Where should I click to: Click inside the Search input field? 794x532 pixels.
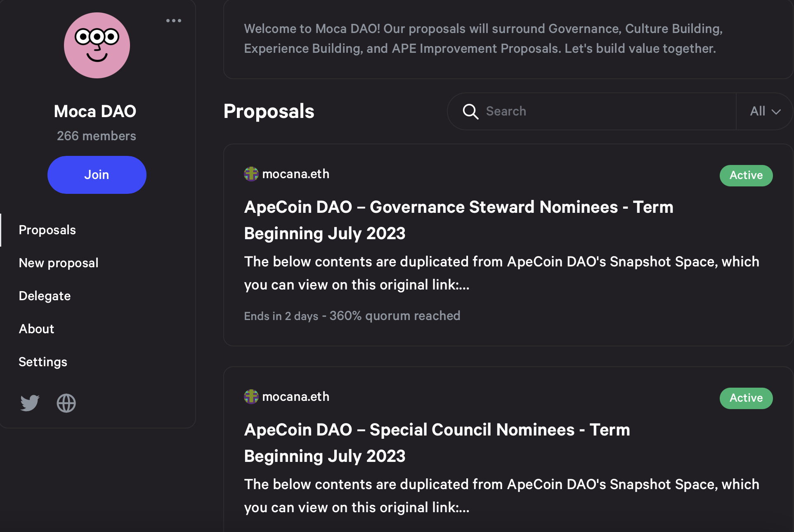pyautogui.click(x=578, y=111)
